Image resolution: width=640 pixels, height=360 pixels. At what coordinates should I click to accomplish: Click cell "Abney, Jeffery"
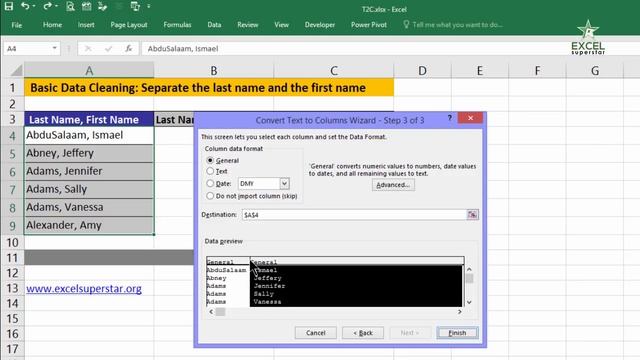point(89,153)
